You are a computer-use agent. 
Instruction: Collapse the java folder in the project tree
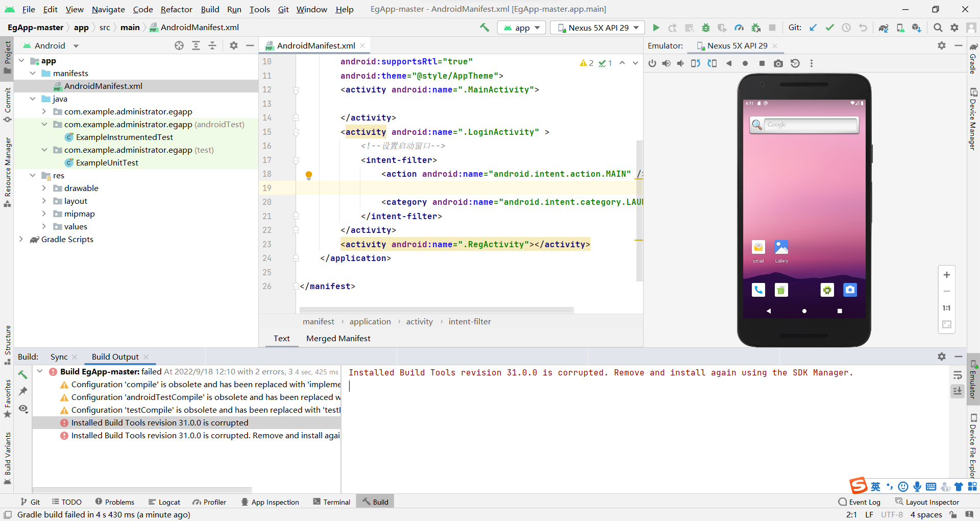click(x=33, y=99)
